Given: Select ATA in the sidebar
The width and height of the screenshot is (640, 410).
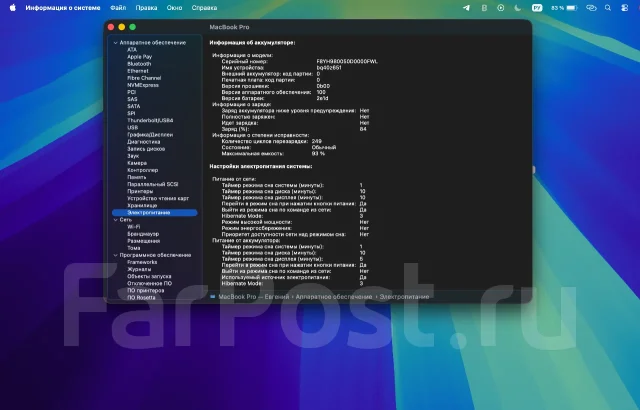Looking at the screenshot, I should point(132,50).
